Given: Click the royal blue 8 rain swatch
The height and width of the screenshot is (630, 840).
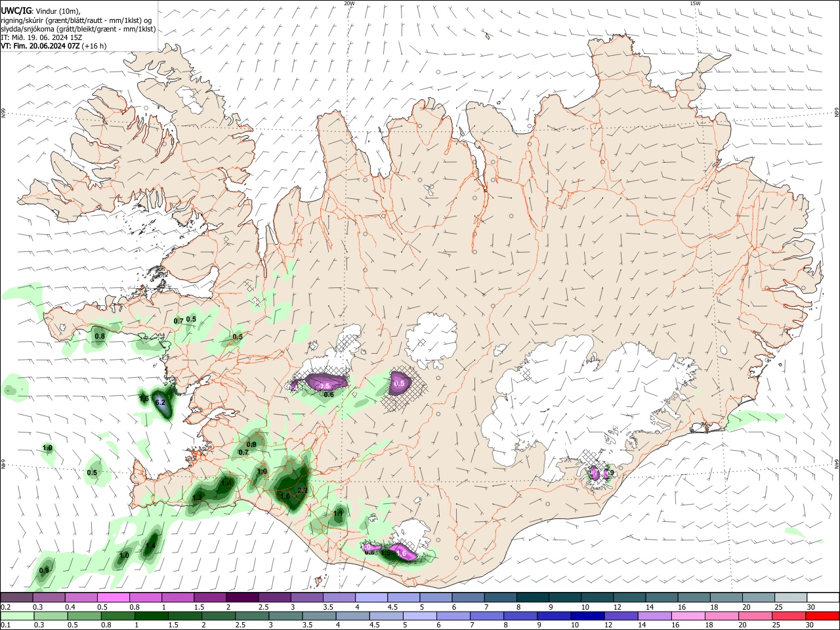Looking at the screenshot, I should pyautogui.click(x=521, y=616).
